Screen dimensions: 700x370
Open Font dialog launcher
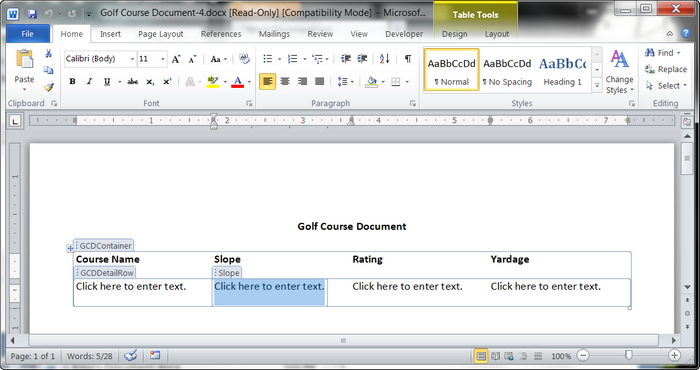pos(249,104)
